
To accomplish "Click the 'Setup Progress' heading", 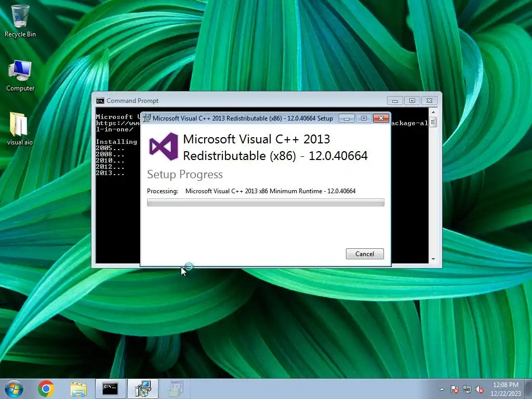I will click(185, 175).
